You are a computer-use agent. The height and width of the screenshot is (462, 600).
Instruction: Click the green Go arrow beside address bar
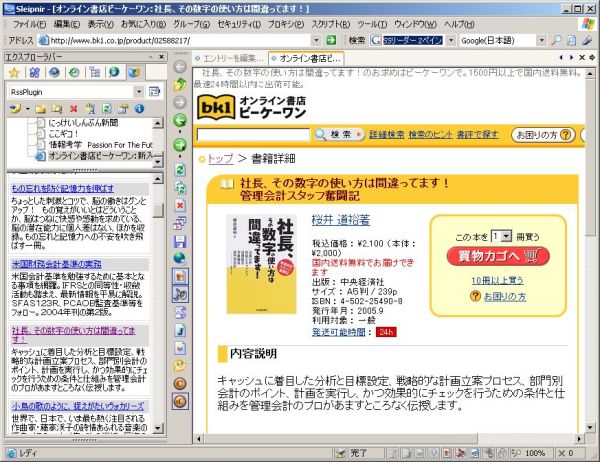coord(333,40)
